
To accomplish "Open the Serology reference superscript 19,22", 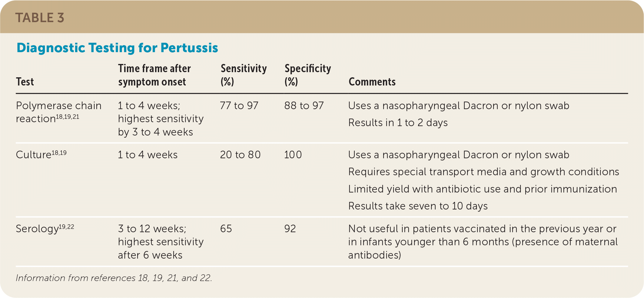I will click(x=66, y=227).
